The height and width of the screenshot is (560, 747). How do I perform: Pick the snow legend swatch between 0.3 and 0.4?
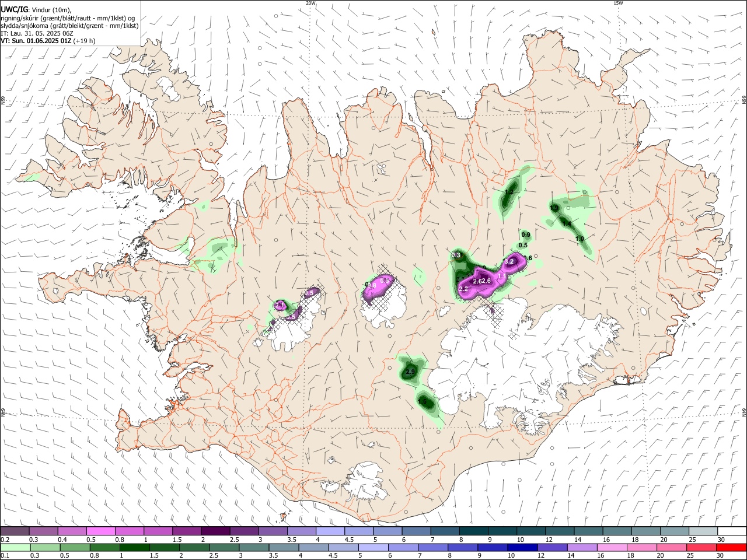tap(43, 531)
